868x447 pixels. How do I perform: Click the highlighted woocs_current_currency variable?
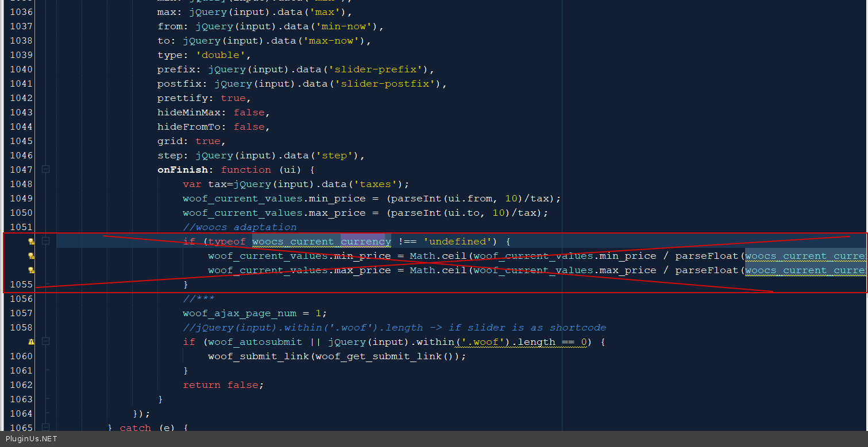[321, 242]
